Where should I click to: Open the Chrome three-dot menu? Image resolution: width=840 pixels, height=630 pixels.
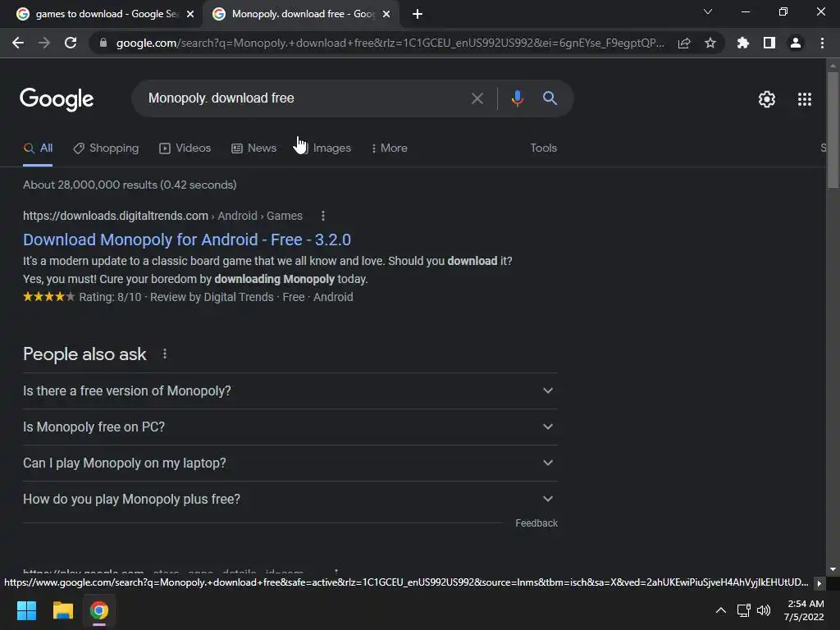[x=822, y=43]
